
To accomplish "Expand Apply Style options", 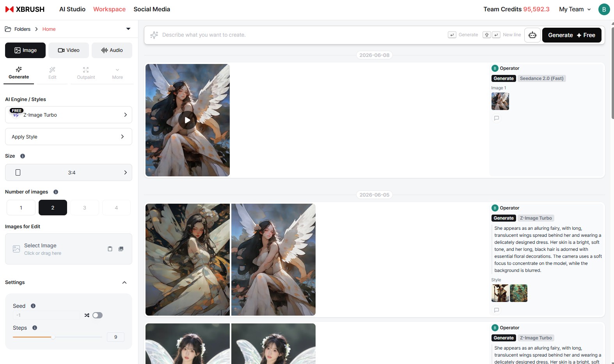I will coord(69,137).
